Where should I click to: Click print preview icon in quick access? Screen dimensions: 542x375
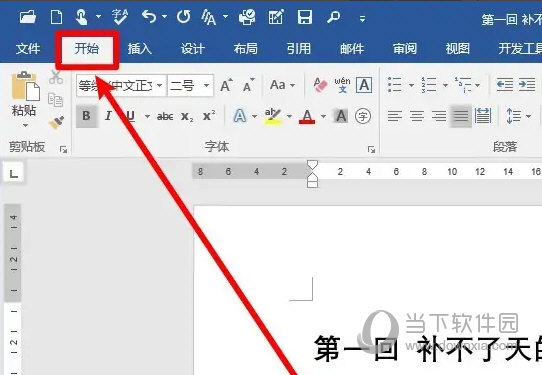click(247, 17)
